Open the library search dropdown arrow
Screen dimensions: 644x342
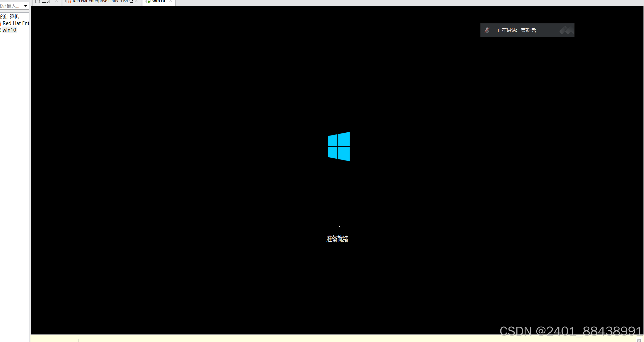(25, 5)
